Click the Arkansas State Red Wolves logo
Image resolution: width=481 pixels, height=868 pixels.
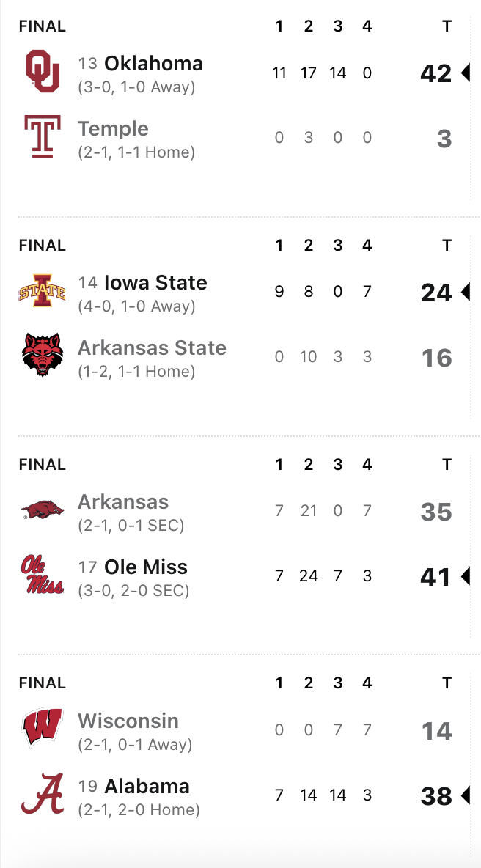pyautogui.click(x=42, y=356)
